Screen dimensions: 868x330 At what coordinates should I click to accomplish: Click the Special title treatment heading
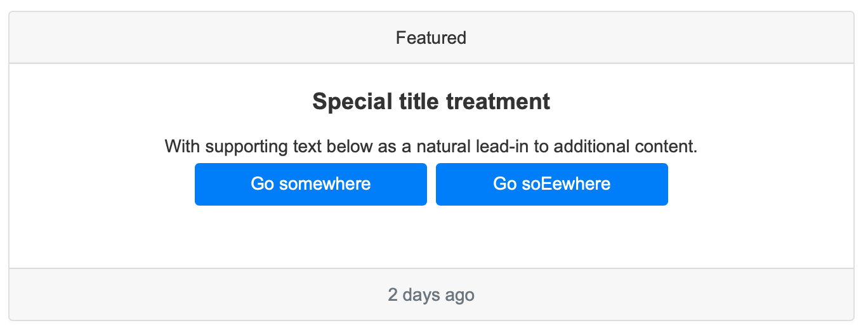click(x=431, y=102)
